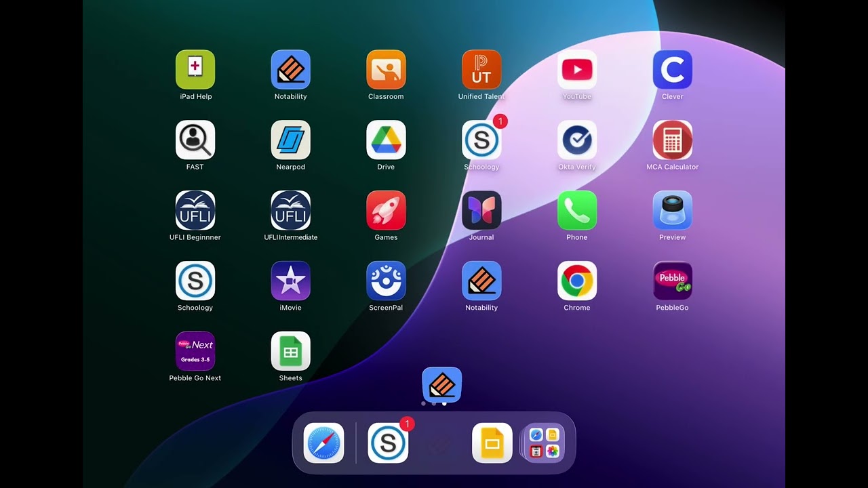
Task: Launch the iMovie app
Action: [291, 281]
